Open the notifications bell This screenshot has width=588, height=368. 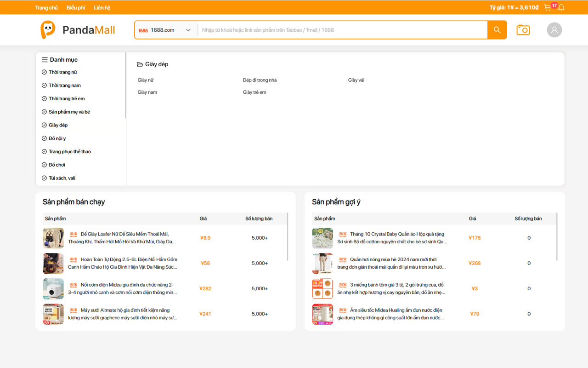coord(561,7)
